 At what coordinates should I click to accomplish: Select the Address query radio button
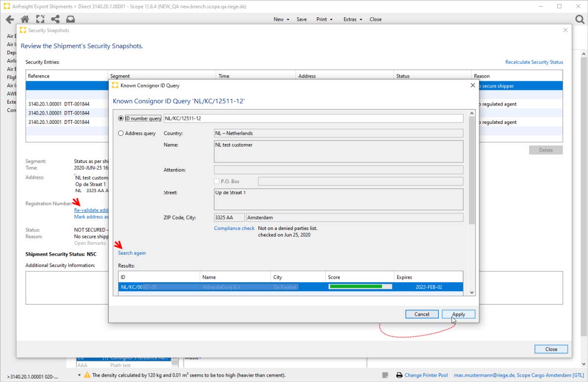tap(121, 133)
